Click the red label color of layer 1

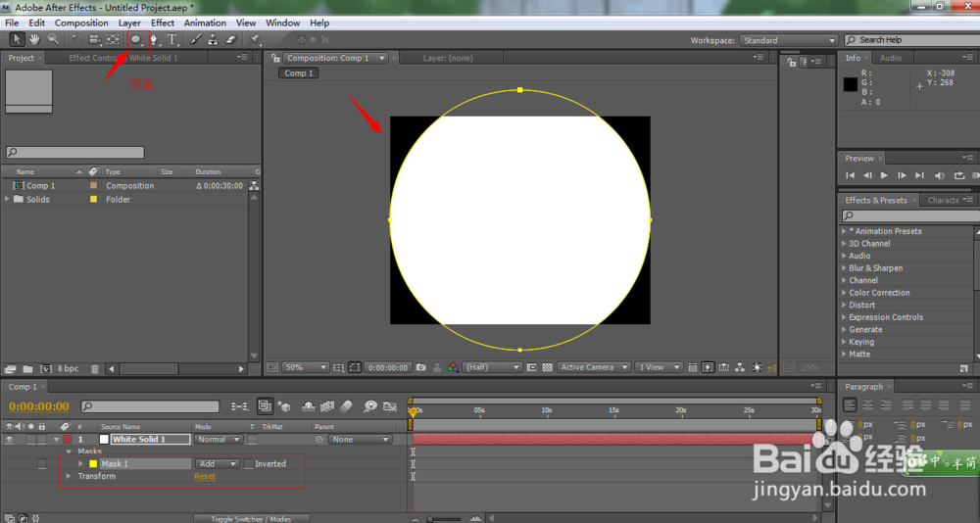(67, 440)
